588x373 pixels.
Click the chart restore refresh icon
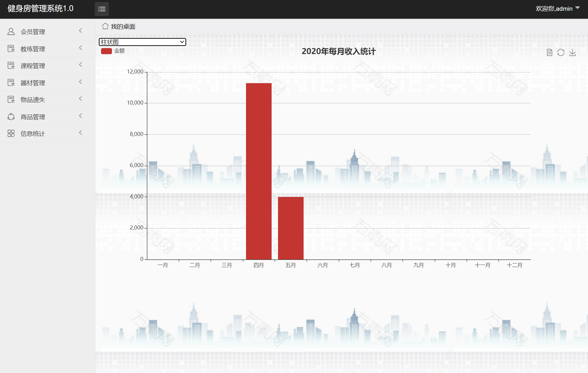[x=561, y=53]
